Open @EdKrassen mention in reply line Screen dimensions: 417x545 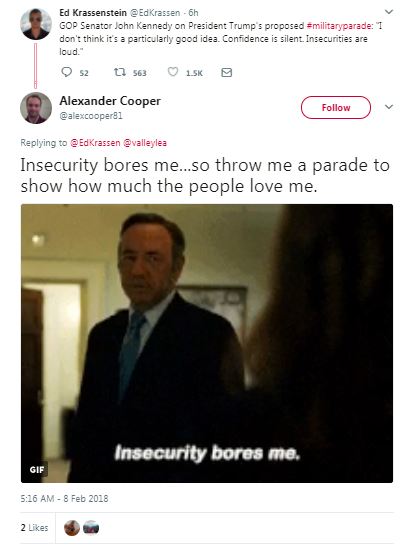click(x=95, y=143)
